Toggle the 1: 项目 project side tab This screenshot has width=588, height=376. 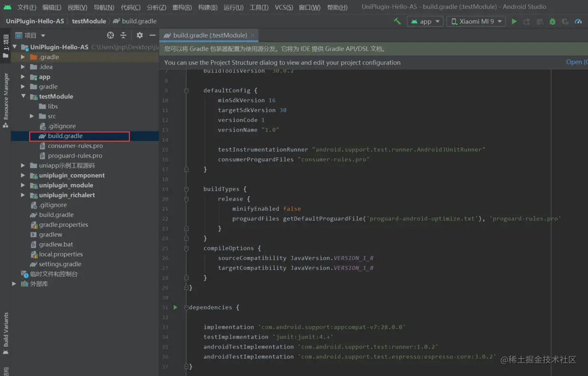point(6,46)
